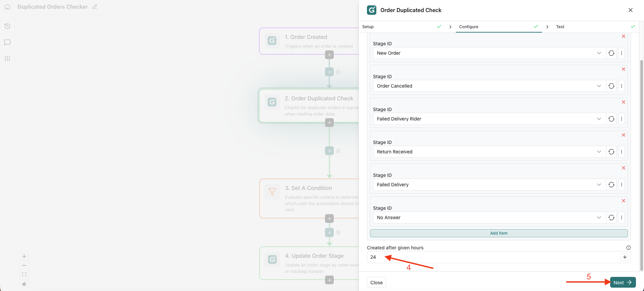Image resolution: width=644 pixels, height=291 pixels.
Task: Open three-dot menu for Order Cancelled stage
Action: pyautogui.click(x=622, y=86)
